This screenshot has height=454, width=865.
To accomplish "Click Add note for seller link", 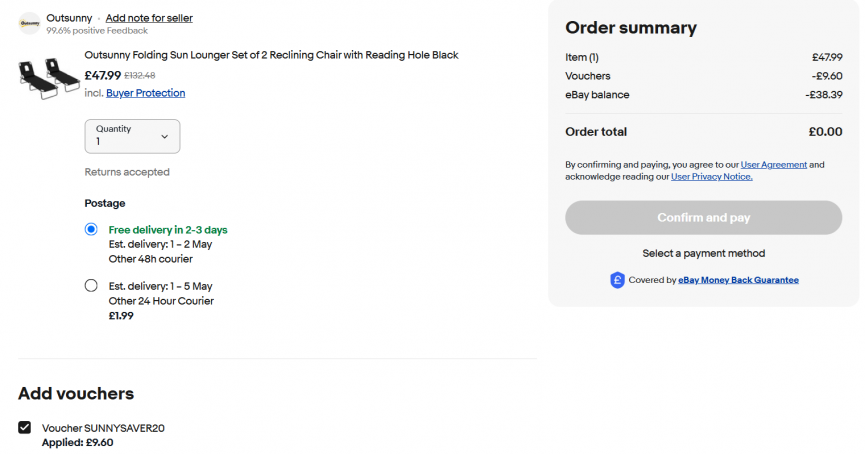I will (x=149, y=18).
